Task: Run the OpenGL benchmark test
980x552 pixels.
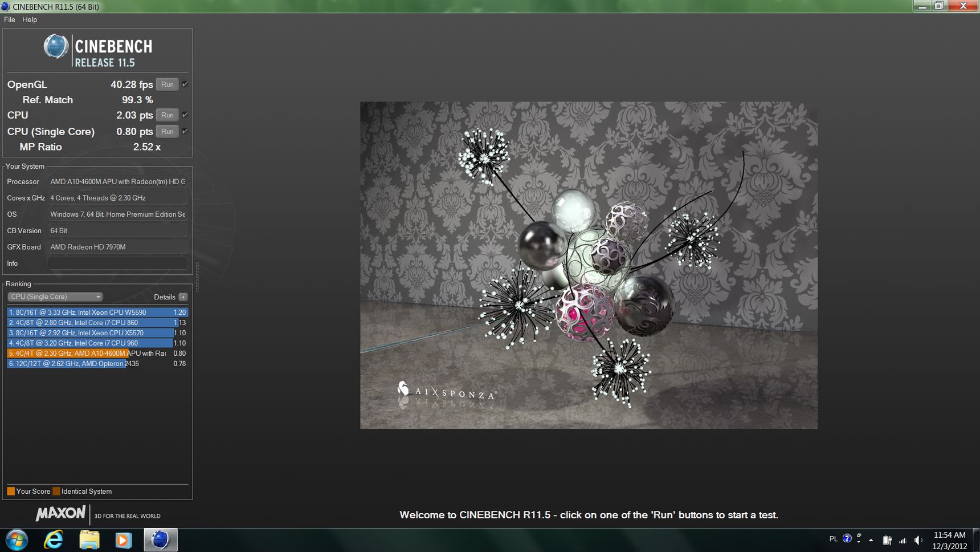Action: (167, 84)
